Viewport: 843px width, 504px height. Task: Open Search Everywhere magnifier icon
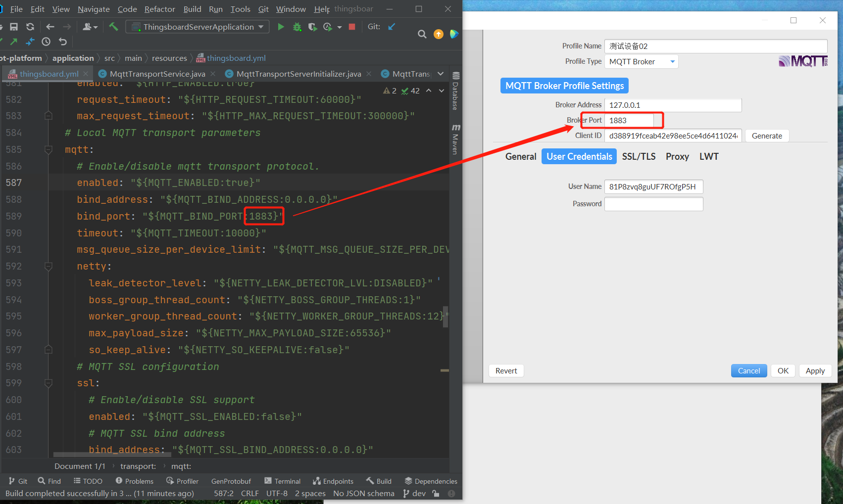coord(422,34)
